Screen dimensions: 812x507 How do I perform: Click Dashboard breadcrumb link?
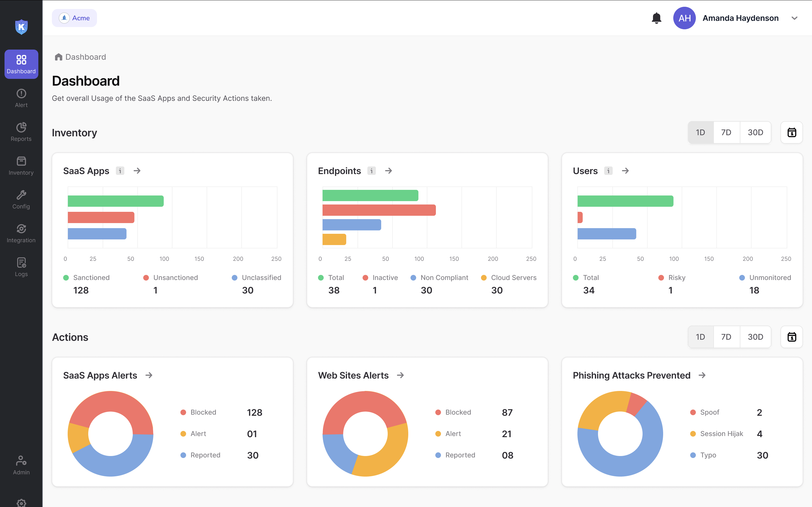[x=85, y=57]
